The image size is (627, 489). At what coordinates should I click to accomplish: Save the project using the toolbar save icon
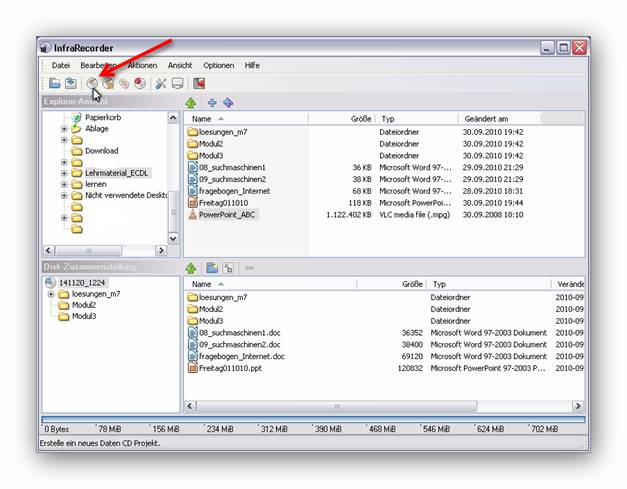[x=71, y=83]
